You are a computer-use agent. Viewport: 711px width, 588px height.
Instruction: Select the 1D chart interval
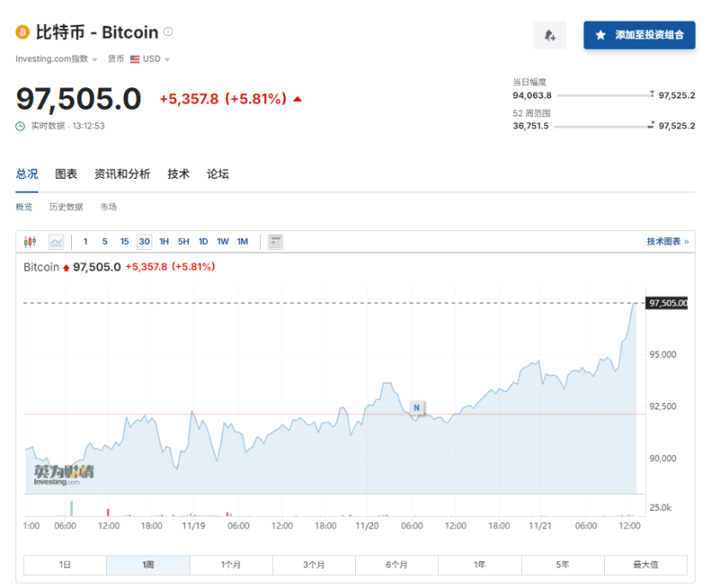pyautogui.click(x=204, y=242)
